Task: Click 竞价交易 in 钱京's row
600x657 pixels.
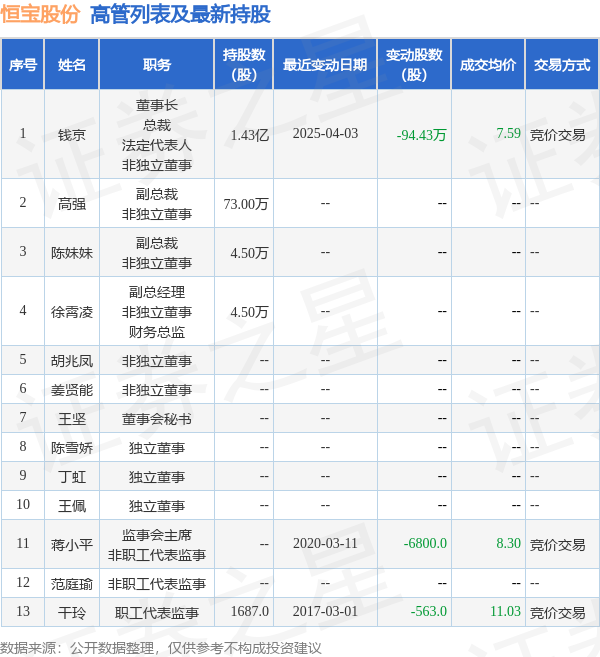Action: [558, 135]
